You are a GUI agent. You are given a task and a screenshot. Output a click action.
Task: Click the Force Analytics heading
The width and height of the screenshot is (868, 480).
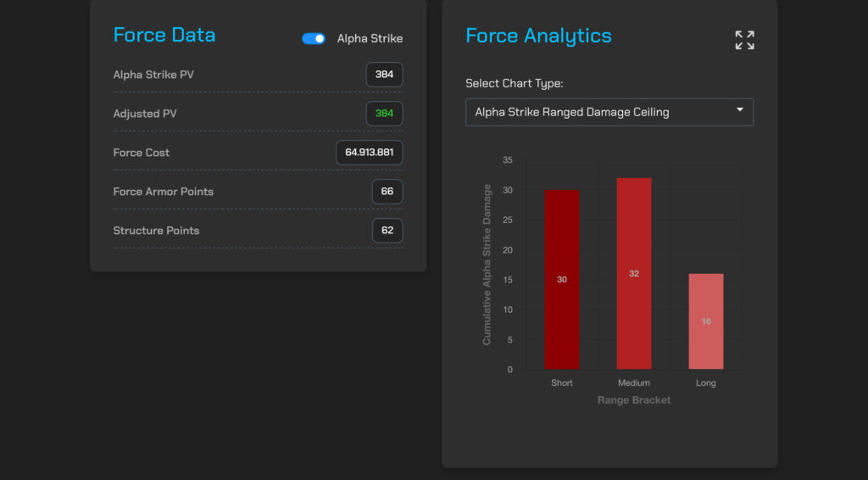538,36
